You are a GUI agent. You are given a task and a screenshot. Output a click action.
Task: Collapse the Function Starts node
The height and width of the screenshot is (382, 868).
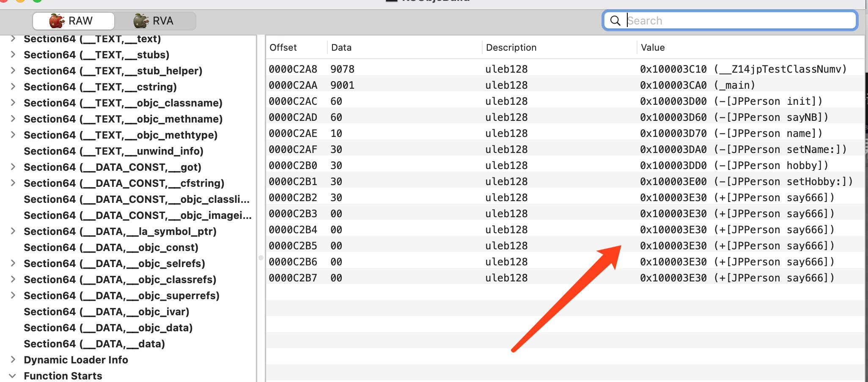click(x=13, y=376)
